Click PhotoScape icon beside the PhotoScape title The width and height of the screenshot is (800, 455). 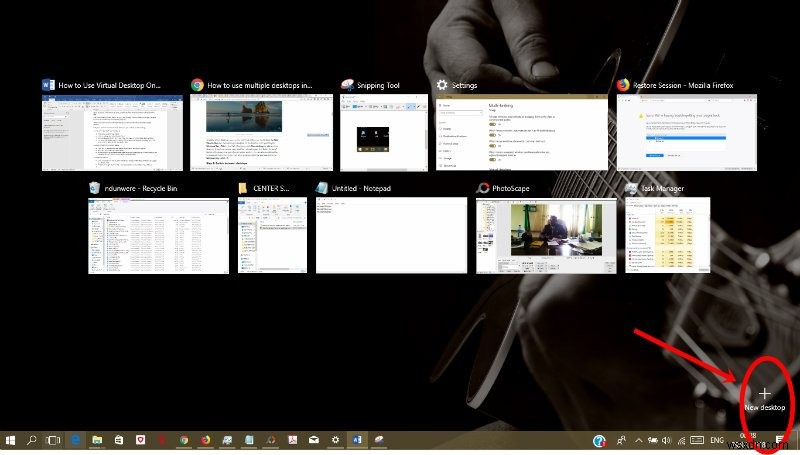point(483,188)
